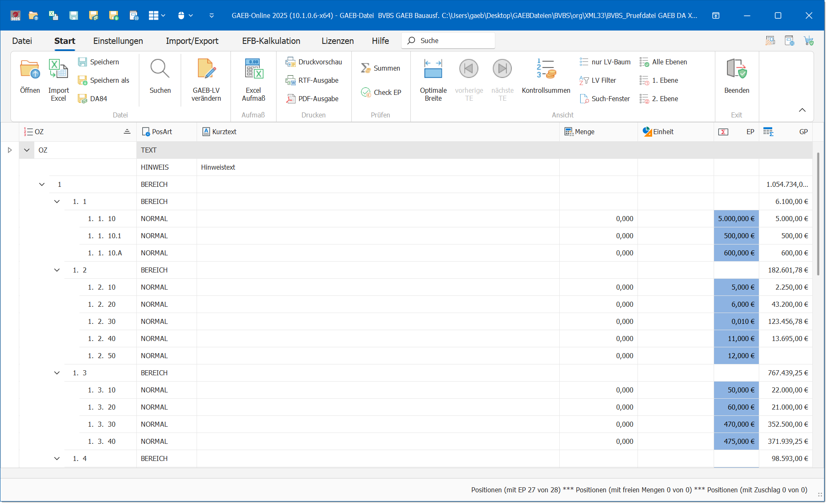The width and height of the screenshot is (827, 504).
Task: Click the Import Excel icon
Action: 58,70
